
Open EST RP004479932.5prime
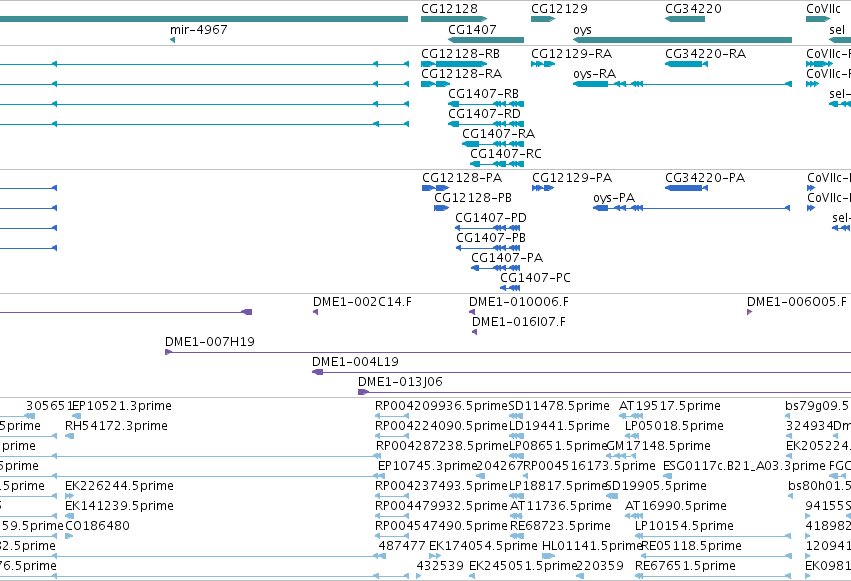[x=441, y=506]
